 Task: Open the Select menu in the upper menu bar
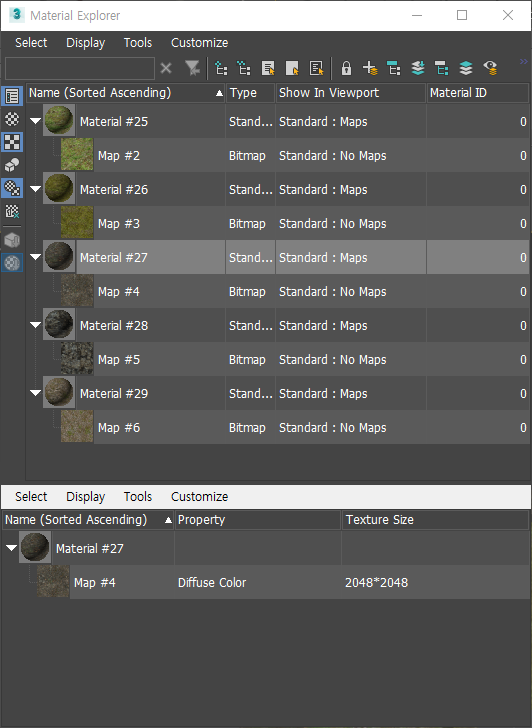coord(31,43)
